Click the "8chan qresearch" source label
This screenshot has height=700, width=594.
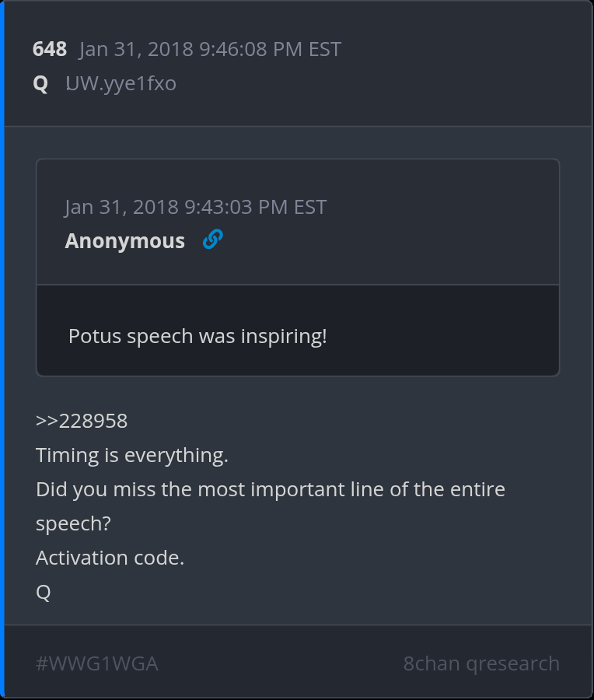[x=481, y=663]
